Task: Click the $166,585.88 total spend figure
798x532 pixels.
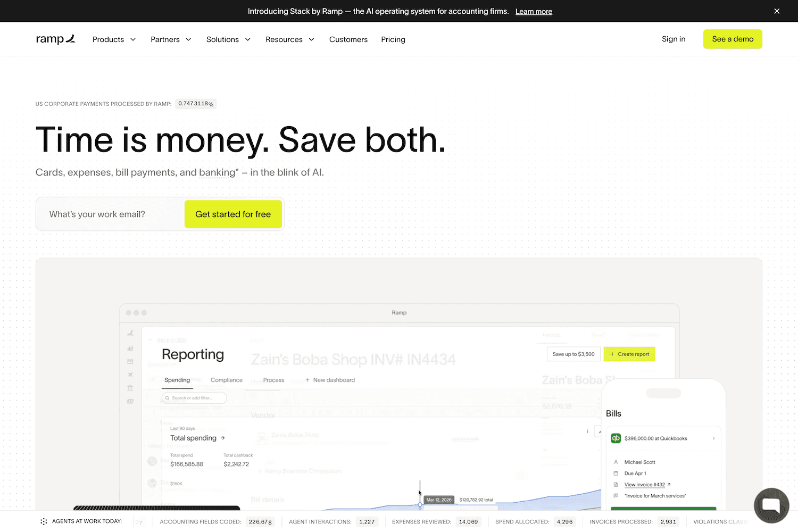Action: [187, 464]
